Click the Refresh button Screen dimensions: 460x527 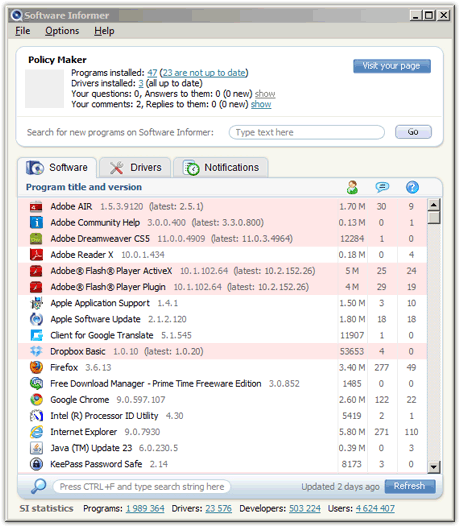coord(410,486)
